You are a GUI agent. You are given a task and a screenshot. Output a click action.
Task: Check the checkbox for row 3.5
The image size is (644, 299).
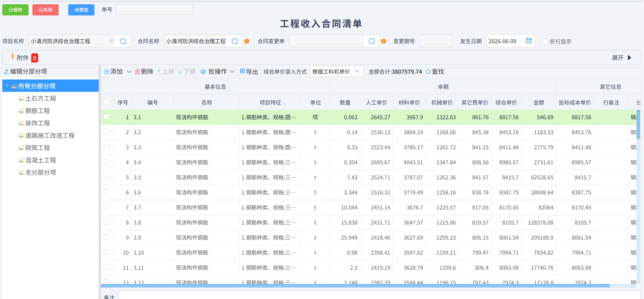(107, 177)
